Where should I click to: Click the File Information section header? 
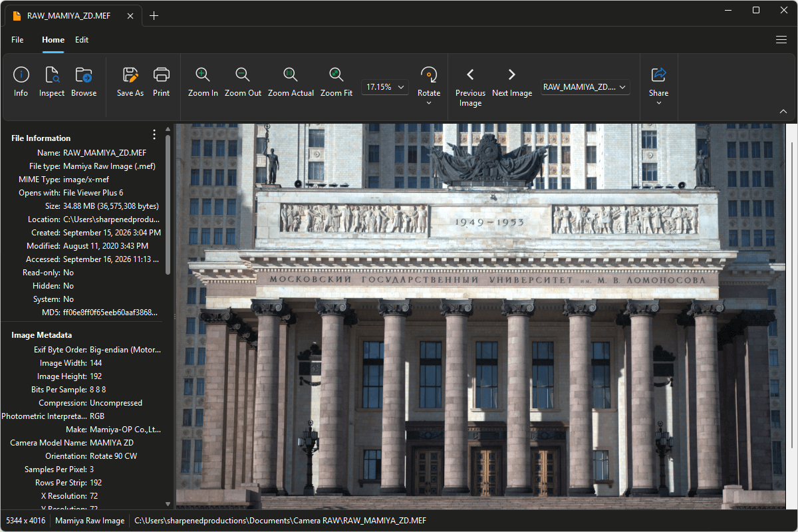pyautogui.click(x=41, y=138)
